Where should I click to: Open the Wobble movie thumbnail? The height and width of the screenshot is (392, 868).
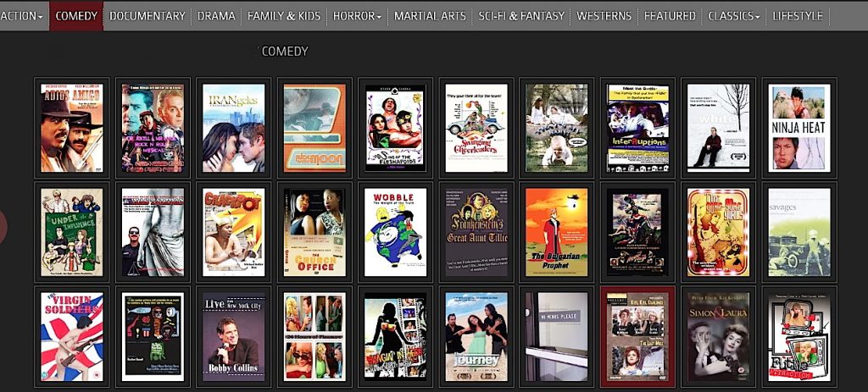tap(395, 231)
